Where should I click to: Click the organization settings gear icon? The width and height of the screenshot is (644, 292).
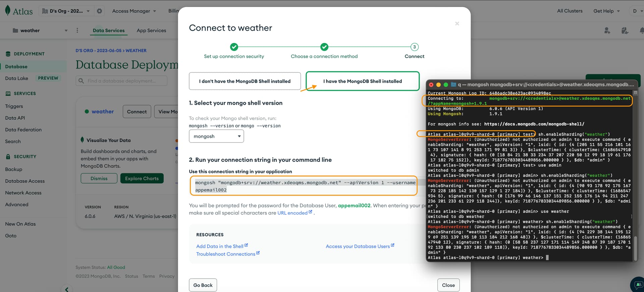[x=99, y=11]
